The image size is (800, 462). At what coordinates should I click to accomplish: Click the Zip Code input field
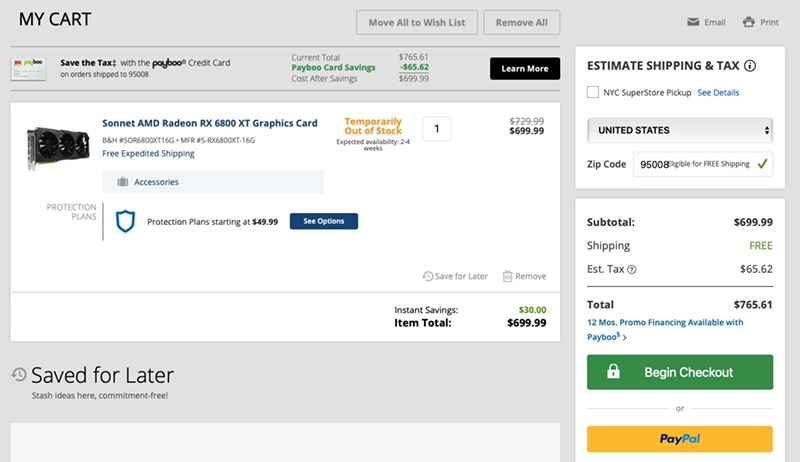(703, 164)
